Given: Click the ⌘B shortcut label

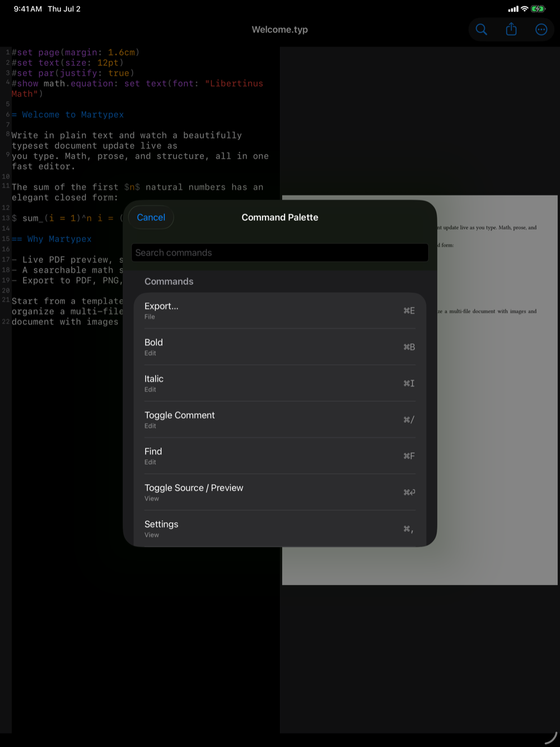Looking at the screenshot, I should [409, 347].
